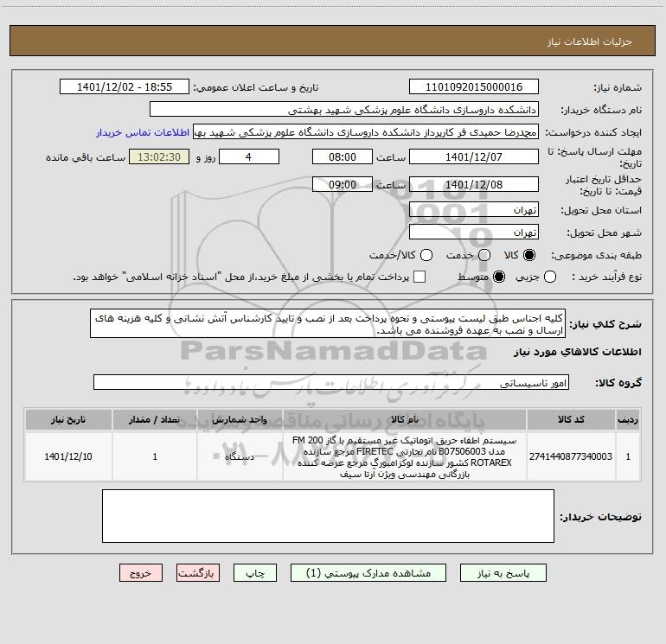Click the پاسخ به نیاز button
This screenshot has width=666, height=644.
503,573
